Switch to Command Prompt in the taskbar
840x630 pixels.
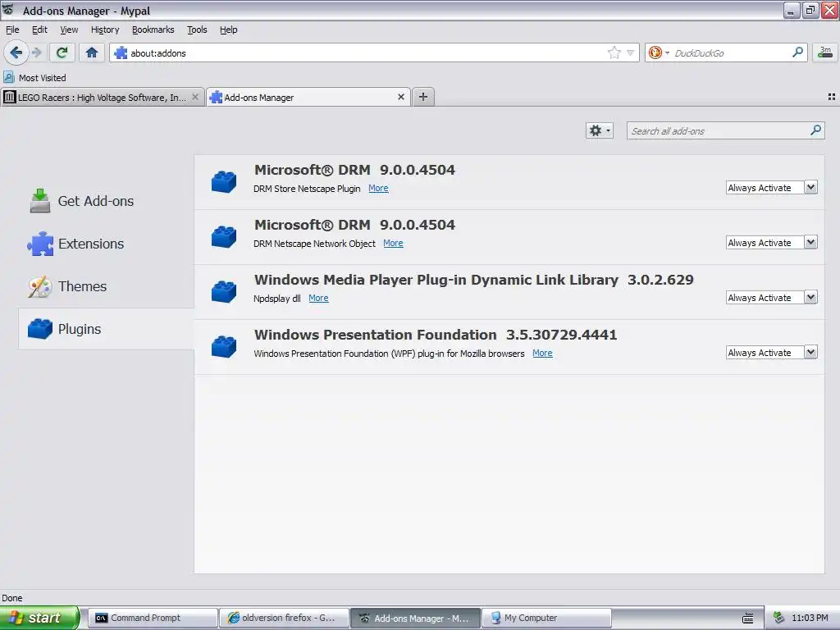click(x=153, y=618)
